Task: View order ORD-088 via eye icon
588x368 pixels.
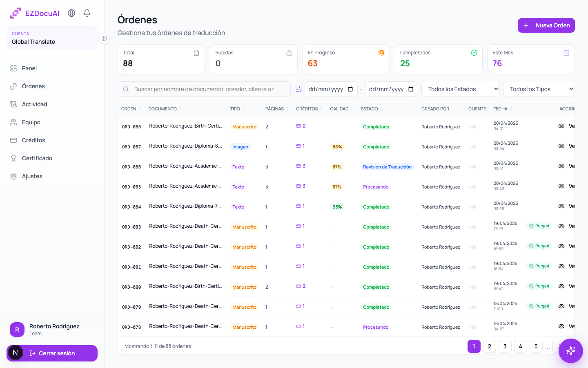Action: (x=561, y=126)
